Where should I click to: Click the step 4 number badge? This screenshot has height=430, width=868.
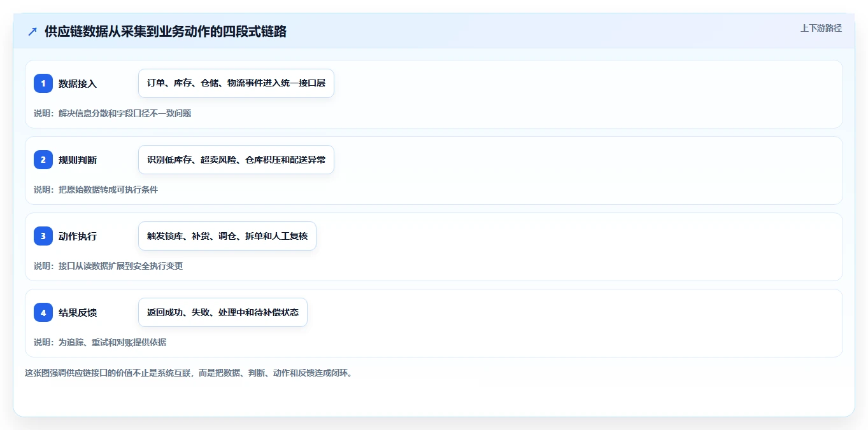[43, 312]
